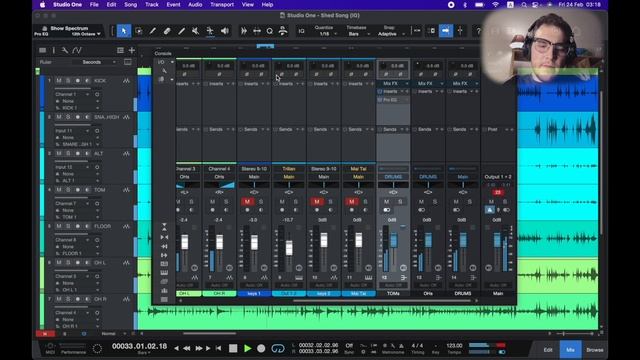Click the OH R channel pan control
The width and height of the screenshot is (640, 360).
click(219, 185)
